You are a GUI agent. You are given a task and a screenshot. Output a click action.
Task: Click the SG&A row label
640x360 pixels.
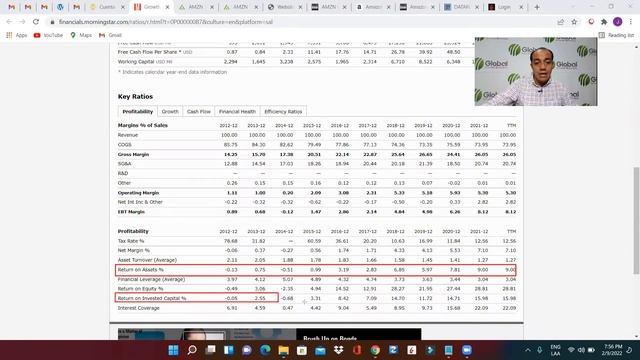(x=124, y=164)
